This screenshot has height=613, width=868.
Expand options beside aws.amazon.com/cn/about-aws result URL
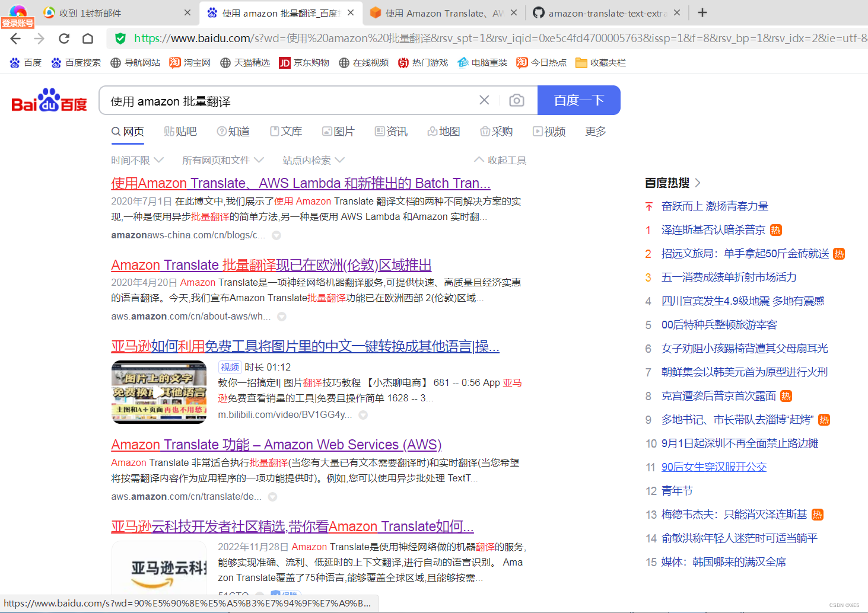pos(282,317)
